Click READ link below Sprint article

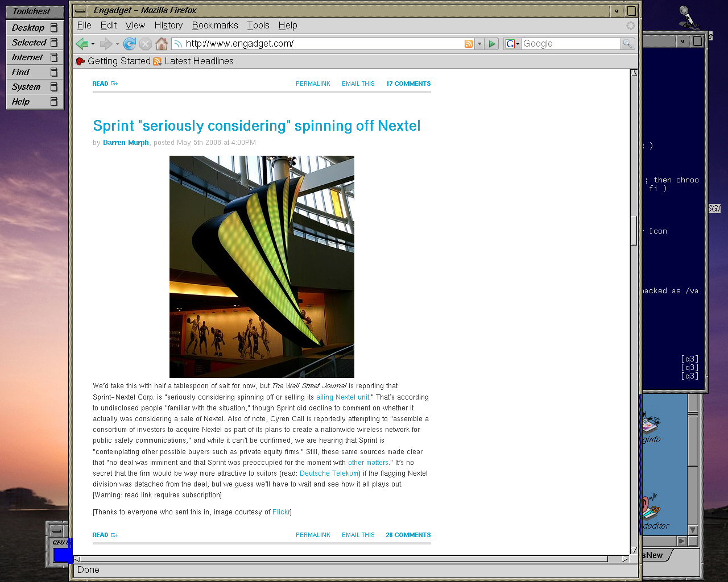point(105,535)
